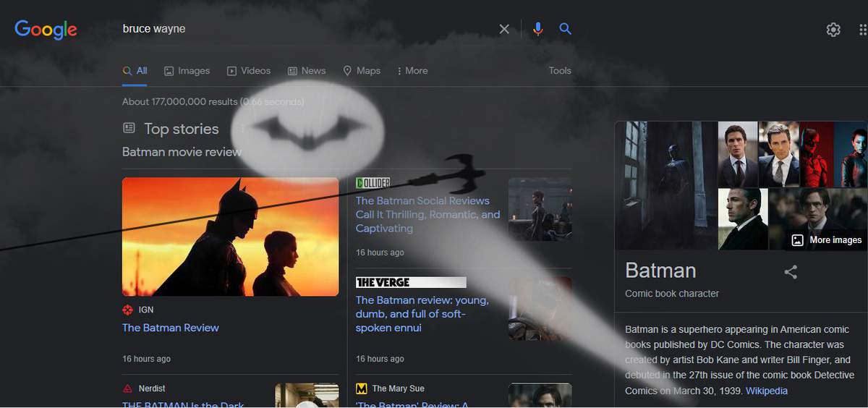Click the IGN publisher icon
Image resolution: width=868 pixels, height=408 pixels.
pyautogui.click(x=128, y=310)
